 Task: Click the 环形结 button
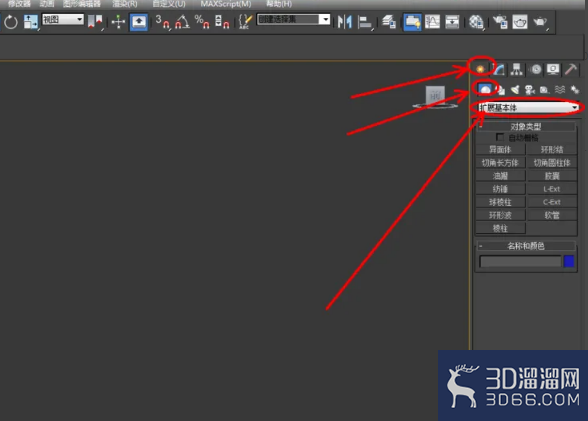[552, 150]
